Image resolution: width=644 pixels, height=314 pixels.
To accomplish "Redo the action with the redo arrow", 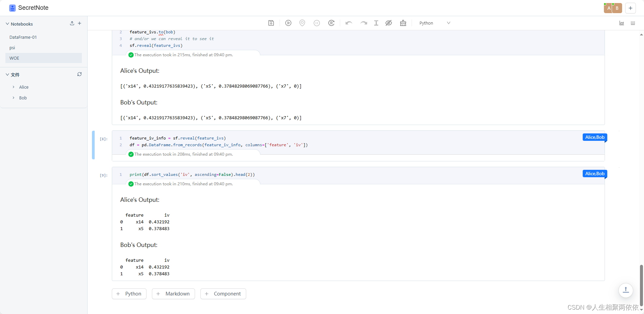I will (x=364, y=23).
